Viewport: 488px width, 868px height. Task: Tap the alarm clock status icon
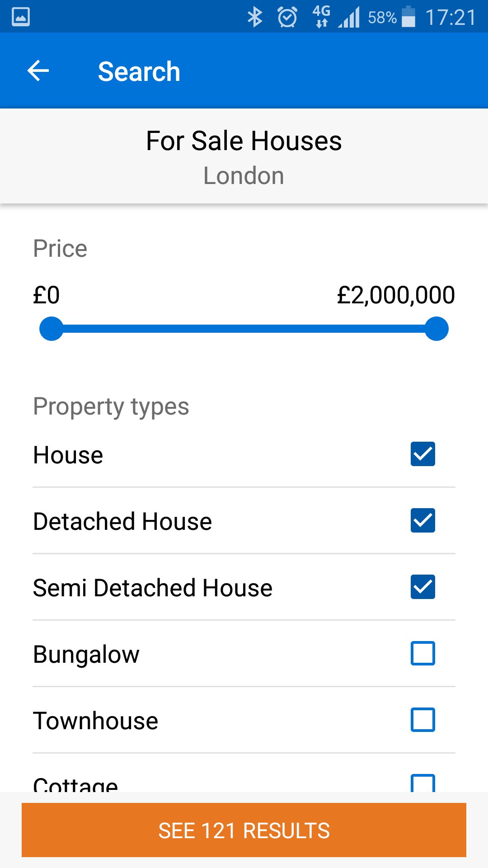287,17
